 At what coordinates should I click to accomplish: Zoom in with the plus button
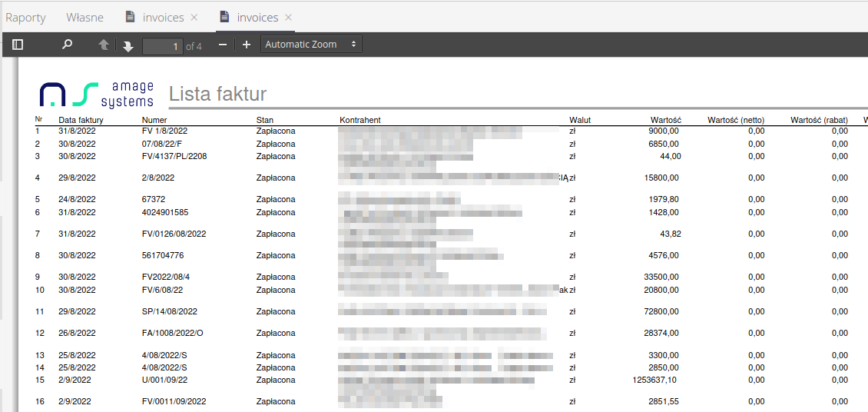point(247,45)
